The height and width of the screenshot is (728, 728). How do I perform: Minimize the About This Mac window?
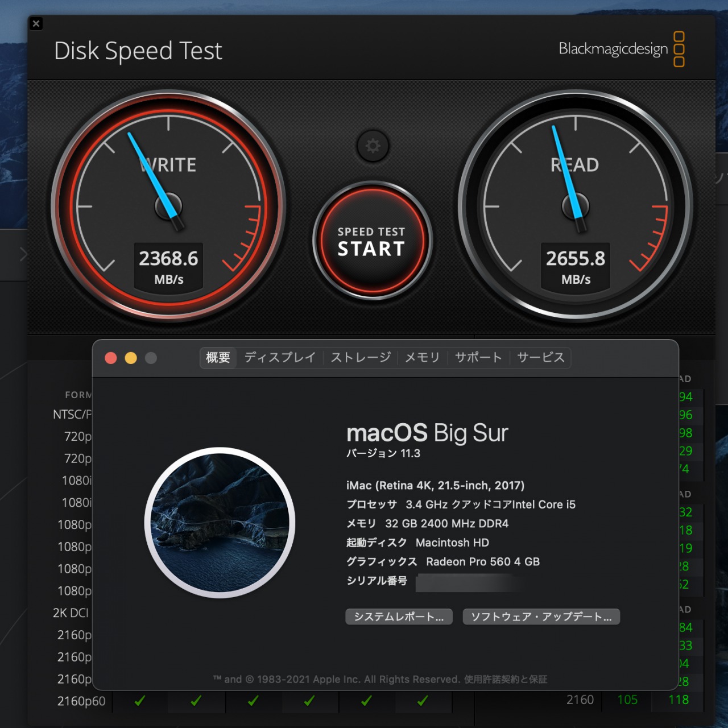[x=131, y=358]
